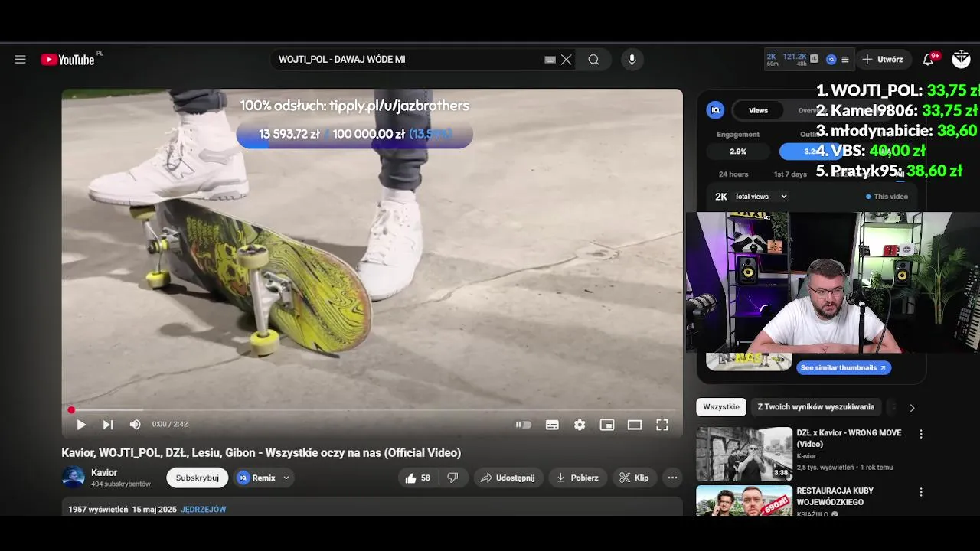
Task: Skip to the next video
Action: click(108, 425)
